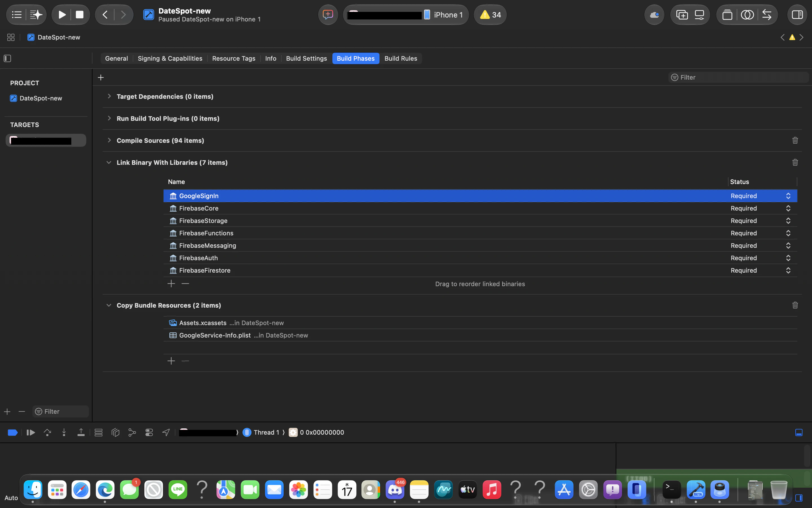This screenshot has width=812, height=508.
Task: Click the targets Filter field
Action: [x=61, y=411]
